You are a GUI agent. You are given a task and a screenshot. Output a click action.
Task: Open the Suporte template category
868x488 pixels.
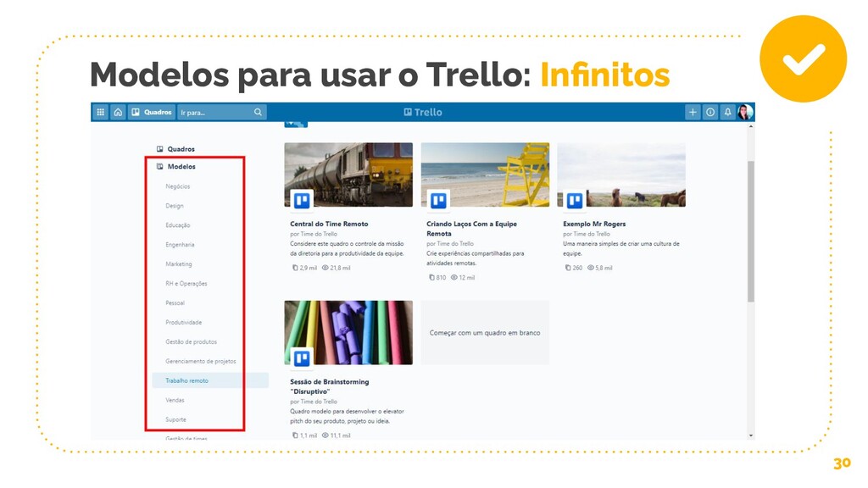pos(175,419)
